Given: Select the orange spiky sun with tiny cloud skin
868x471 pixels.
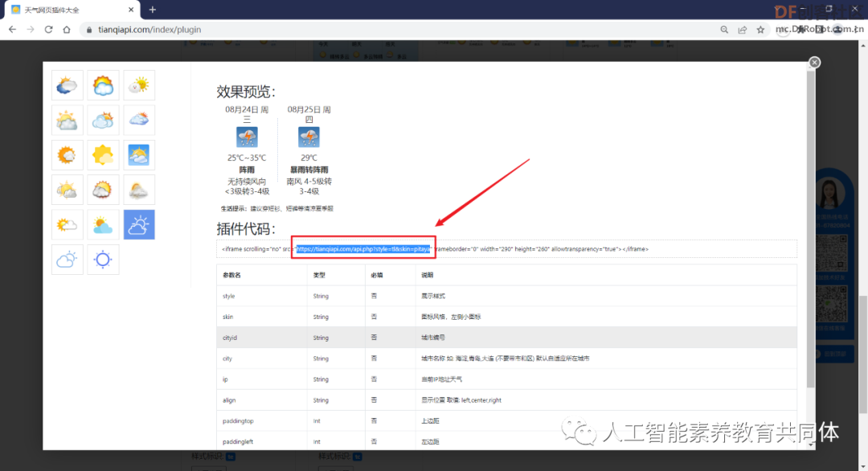Looking at the screenshot, I should point(67,155).
